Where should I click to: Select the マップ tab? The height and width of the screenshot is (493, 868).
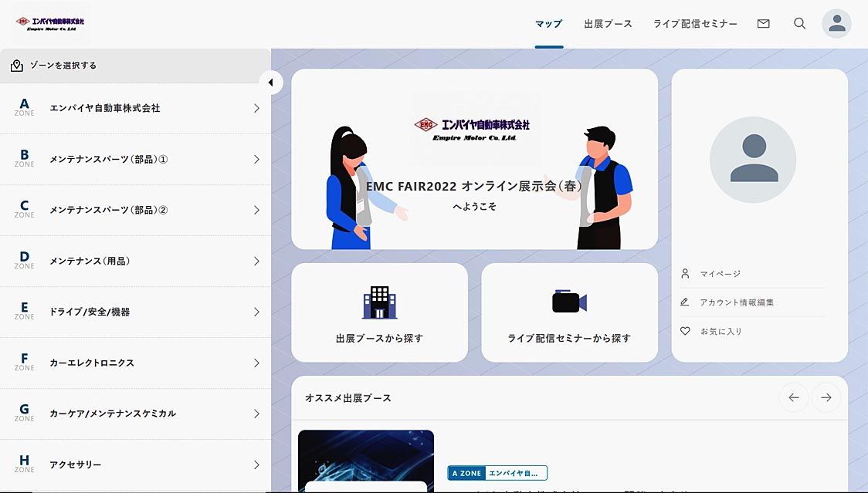tap(549, 24)
